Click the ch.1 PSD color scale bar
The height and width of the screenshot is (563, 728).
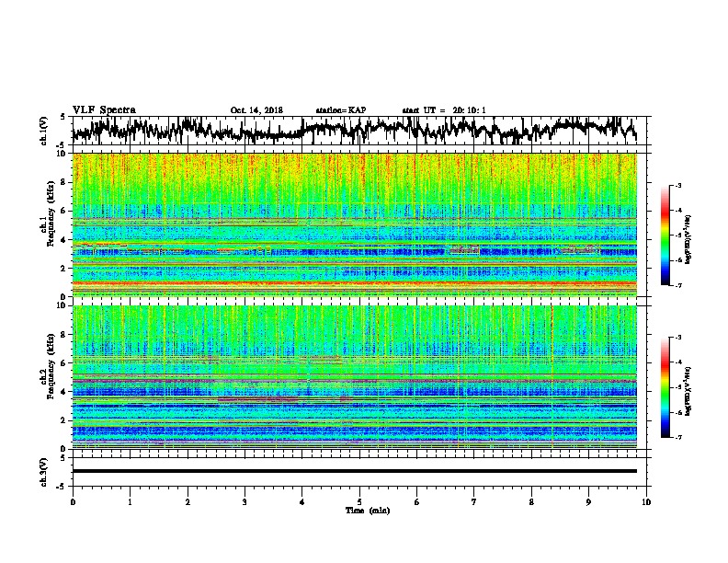click(x=665, y=236)
